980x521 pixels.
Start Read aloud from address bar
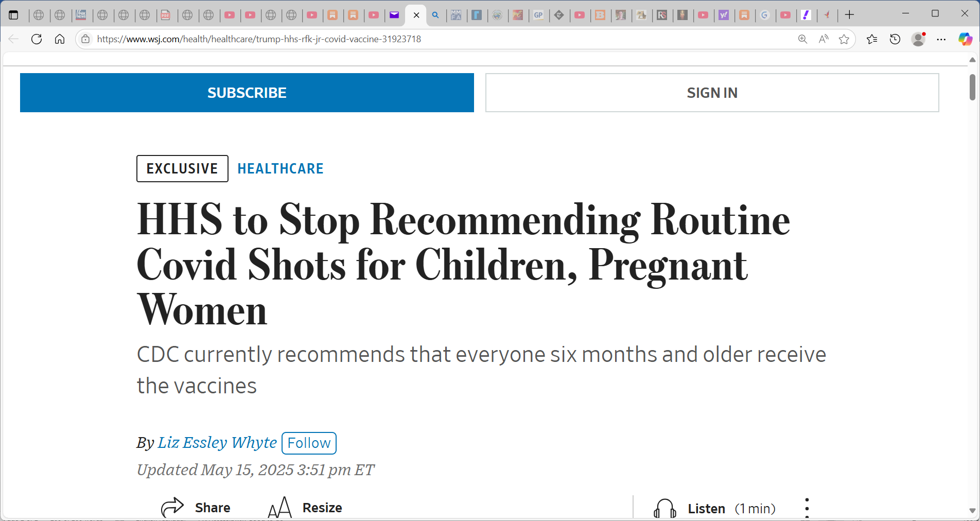pyautogui.click(x=824, y=39)
